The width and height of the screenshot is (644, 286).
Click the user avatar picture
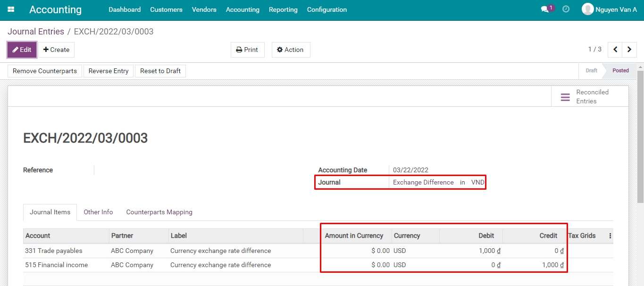point(587,9)
